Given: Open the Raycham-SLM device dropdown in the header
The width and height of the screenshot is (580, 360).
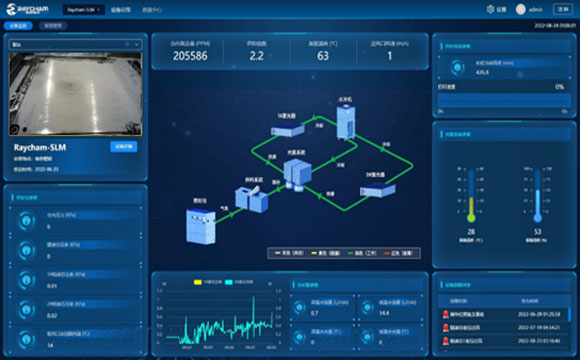Looking at the screenshot, I should [x=84, y=10].
